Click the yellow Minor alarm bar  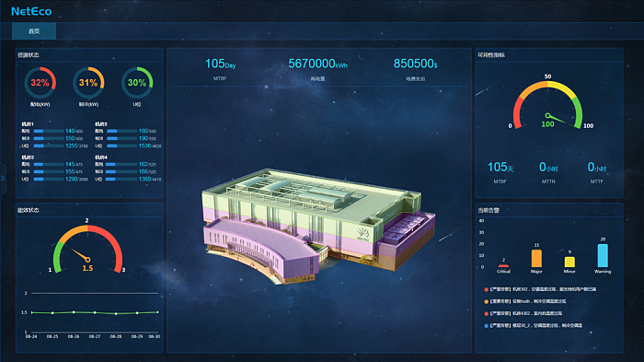click(569, 262)
